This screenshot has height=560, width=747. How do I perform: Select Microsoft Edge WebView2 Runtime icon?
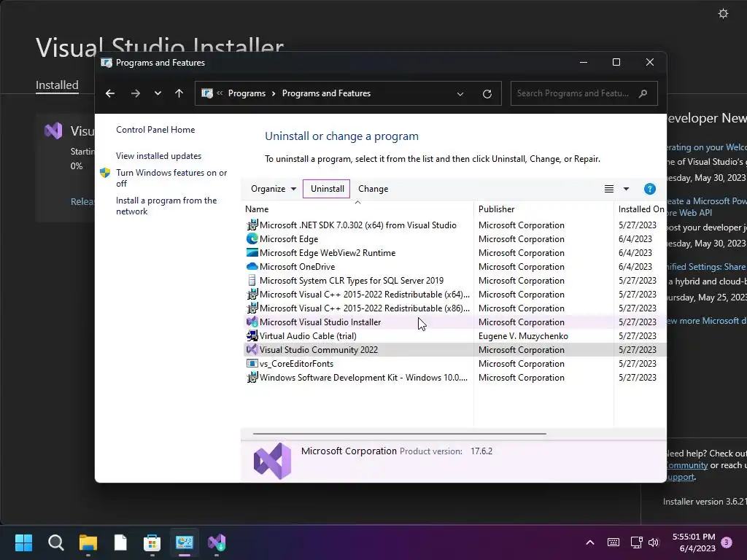click(x=252, y=252)
